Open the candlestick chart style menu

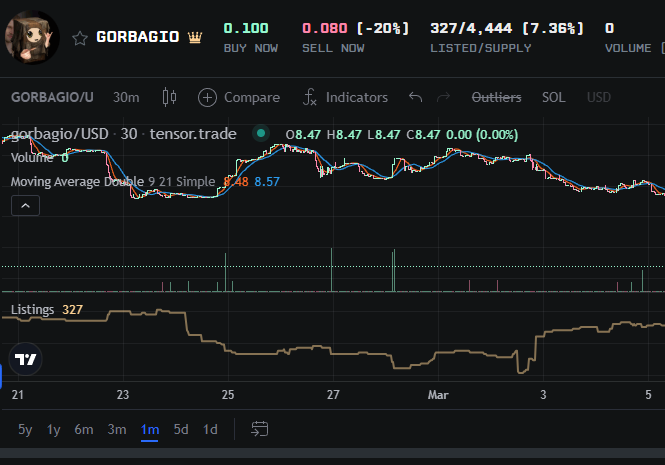pyautogui.click(x=169, y=97)
